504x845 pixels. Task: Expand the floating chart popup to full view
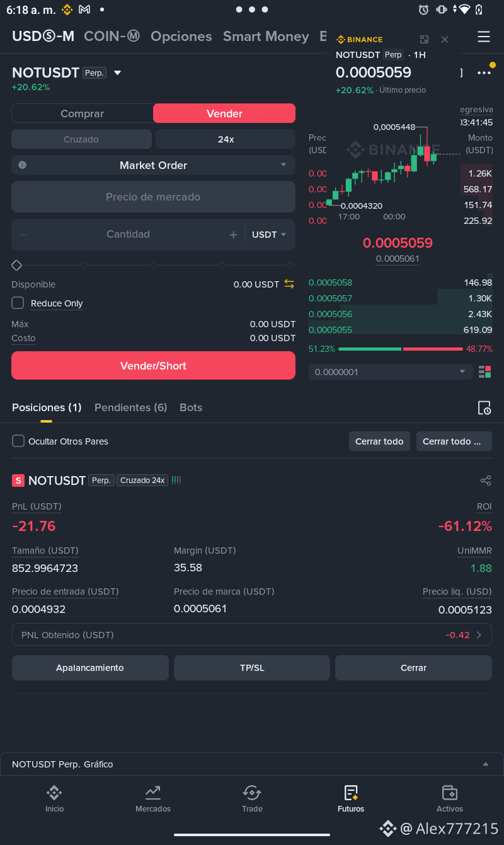click(424, 39)
